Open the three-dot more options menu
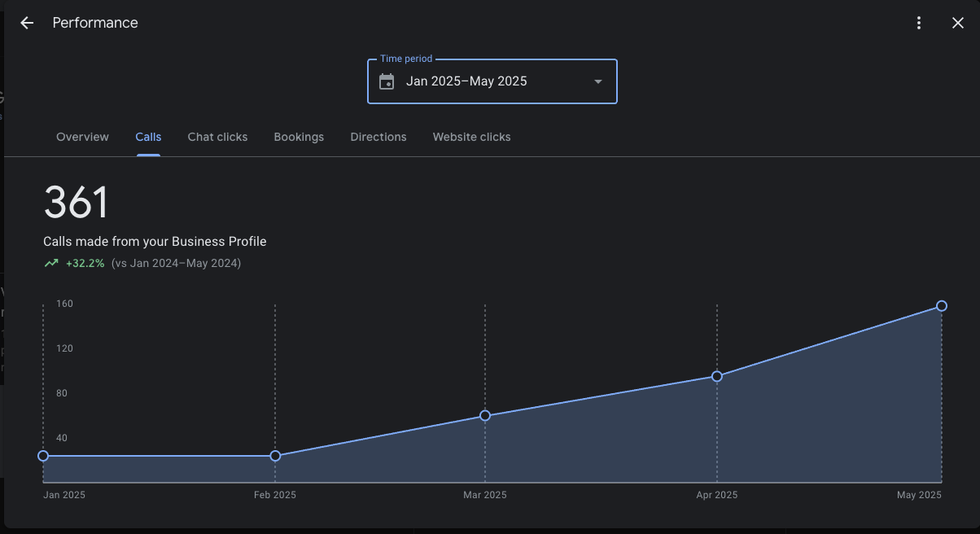Viewport: 980px width, 534px height. [919, 23]
